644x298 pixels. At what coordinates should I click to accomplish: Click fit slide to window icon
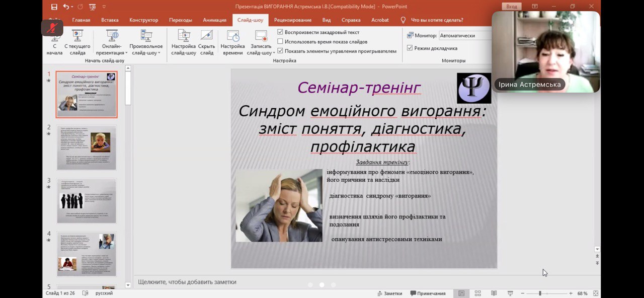point(596,293)
